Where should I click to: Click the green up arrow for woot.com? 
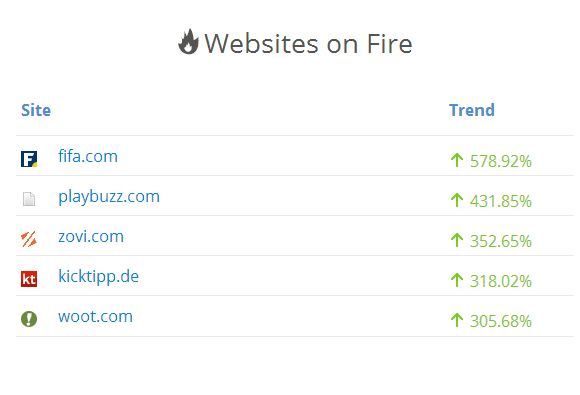pyautogui.click(x=457, y=320)
